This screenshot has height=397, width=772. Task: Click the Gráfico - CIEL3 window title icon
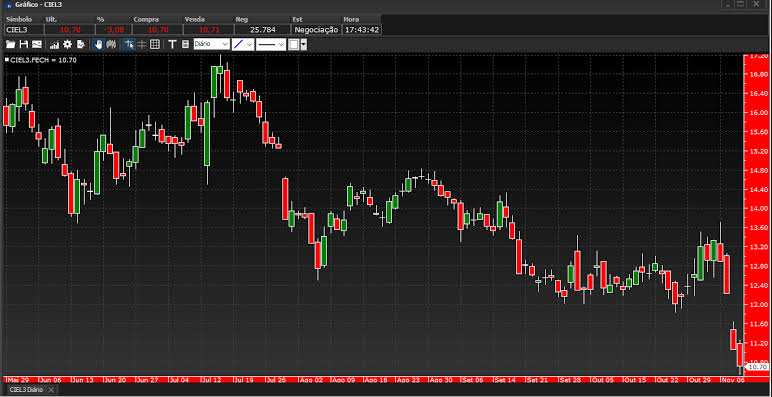(x=8, y=4)
